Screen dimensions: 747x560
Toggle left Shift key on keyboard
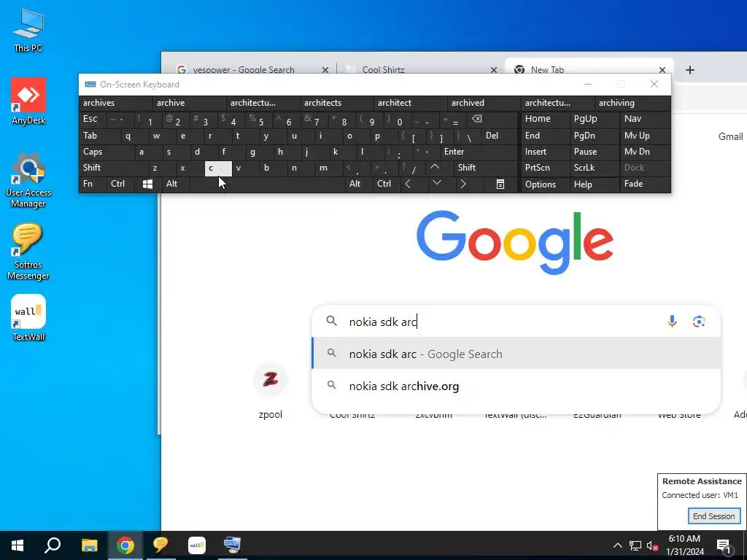tap(113, 168)
